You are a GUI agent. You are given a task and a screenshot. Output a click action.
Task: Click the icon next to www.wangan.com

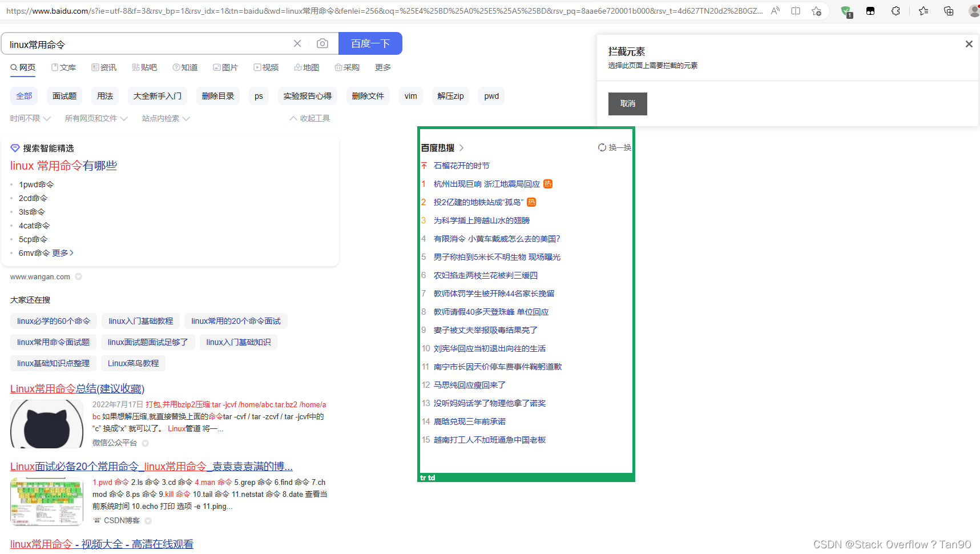pyautogui.click(x=79, y=276)
